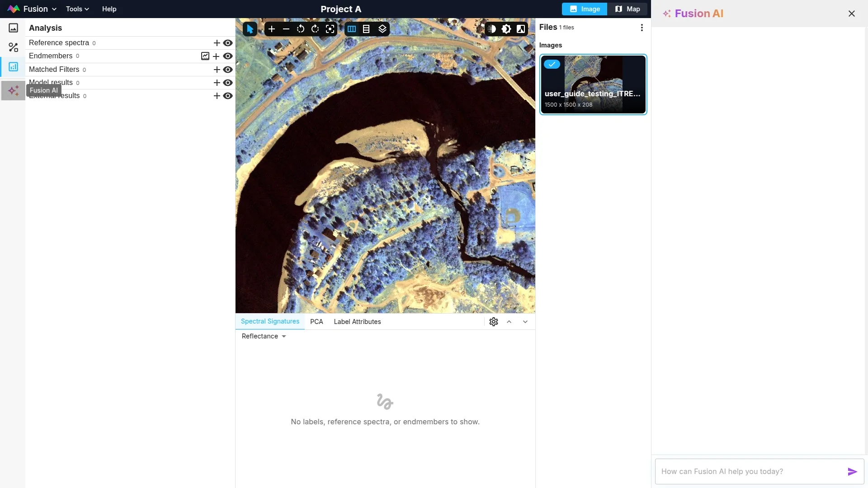Click the brightness adjustment icon
This screenshot has height=488, width=868.
506,29
